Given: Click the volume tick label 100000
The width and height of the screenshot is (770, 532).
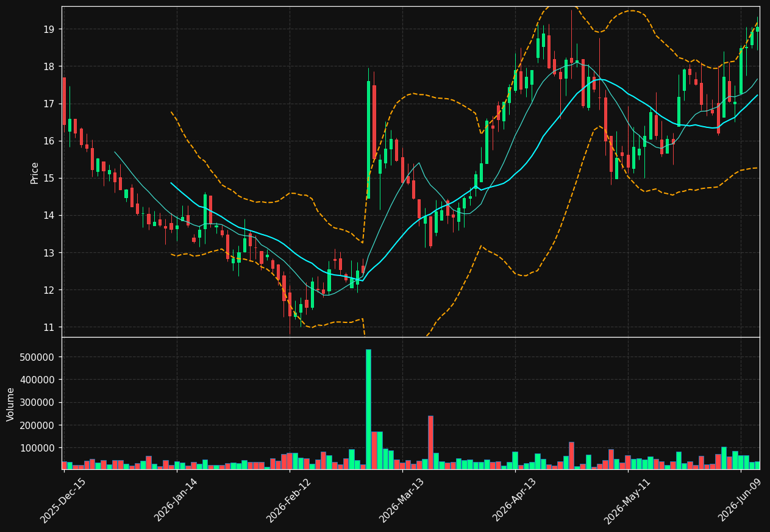Looking at the screenshot, I should [x=37, y=448].
